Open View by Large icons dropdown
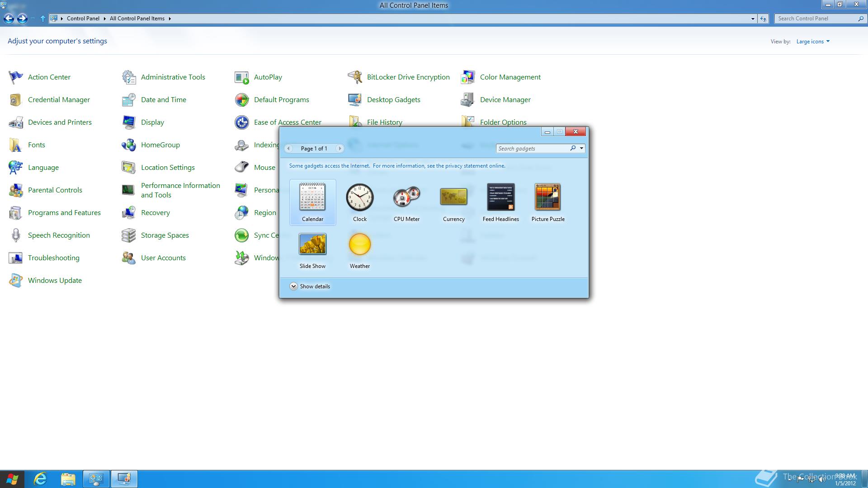 pos(813,42)
